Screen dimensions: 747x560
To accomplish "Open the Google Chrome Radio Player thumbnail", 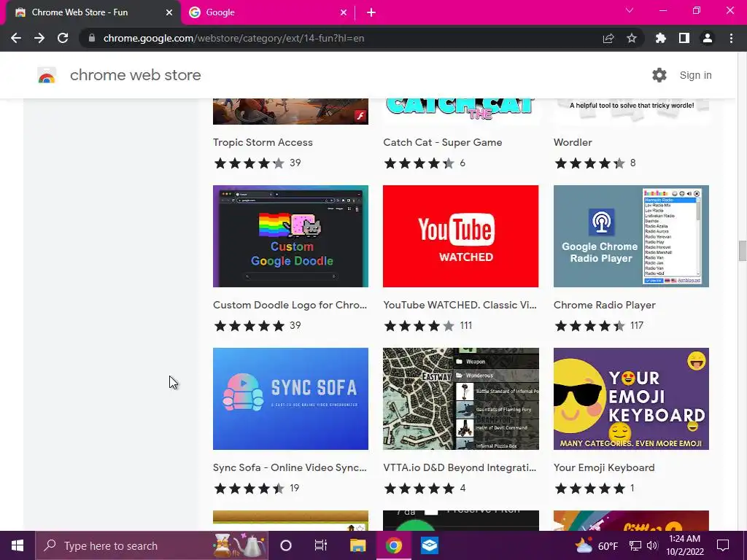I will point(631,236).
